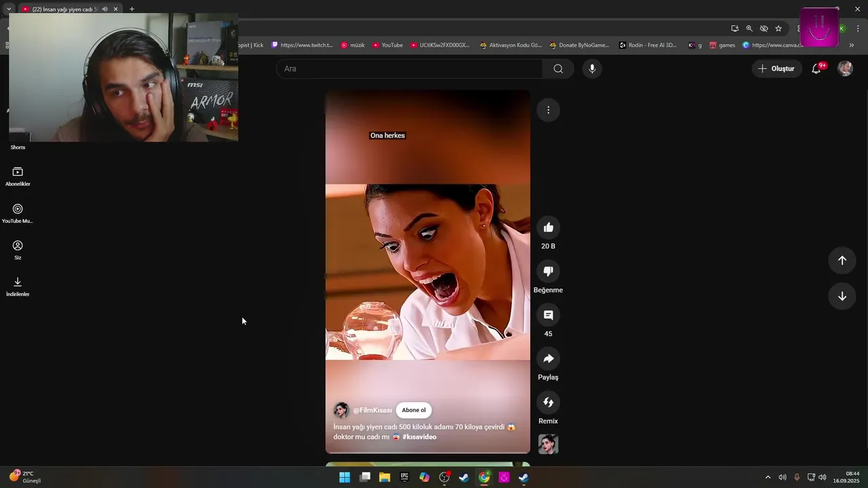Open Copilot from the taskbar
Viewport: 868px width, 488px height.
click(425, 477)
